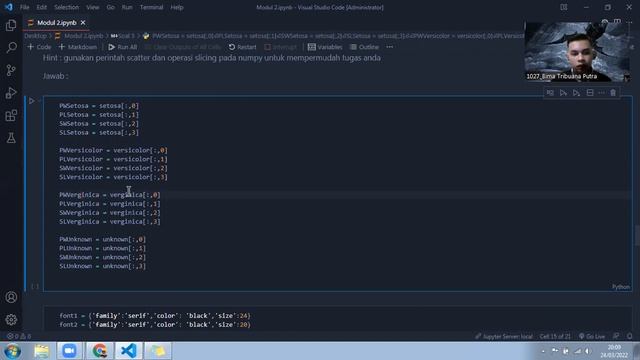Open the Manage gear icon

[x=11, y=320]
